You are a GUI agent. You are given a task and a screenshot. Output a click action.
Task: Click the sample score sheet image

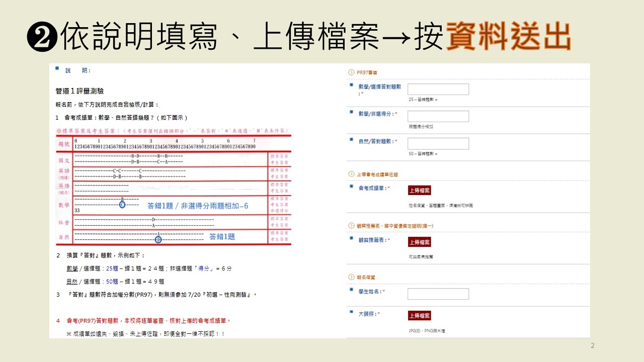(173, 186)
